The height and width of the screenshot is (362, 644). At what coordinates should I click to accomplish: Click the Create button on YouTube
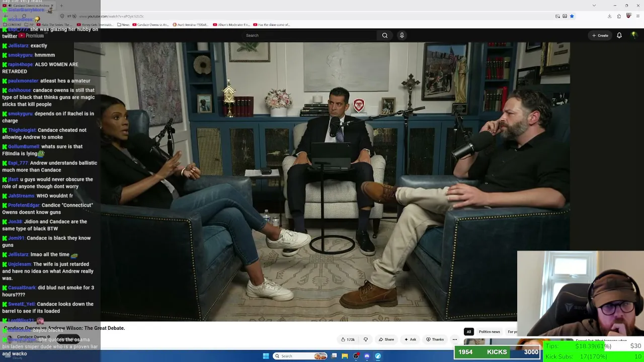600,35
